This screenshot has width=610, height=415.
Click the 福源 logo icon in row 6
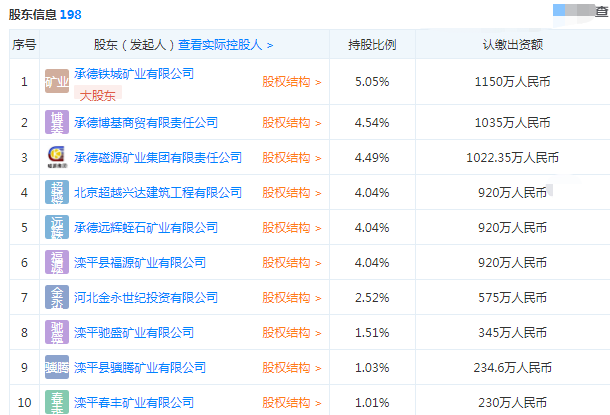click(57, 262)
